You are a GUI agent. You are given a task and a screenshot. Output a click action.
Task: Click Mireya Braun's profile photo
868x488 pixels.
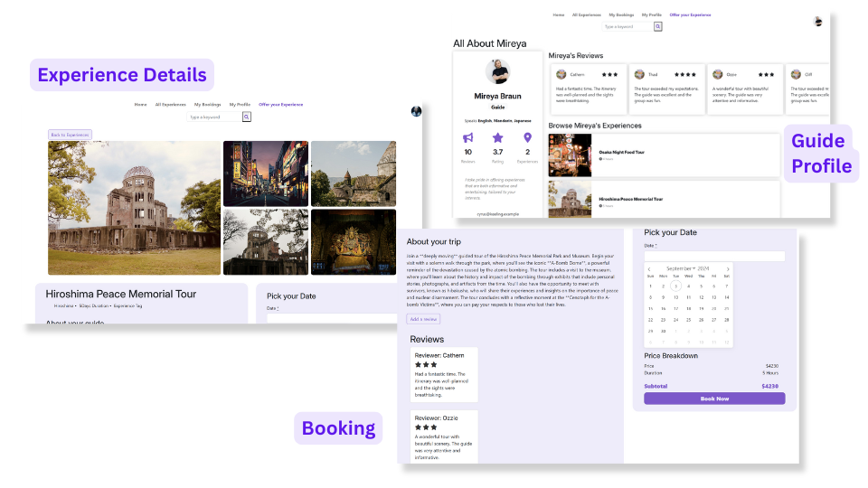[x=497, y=72]
